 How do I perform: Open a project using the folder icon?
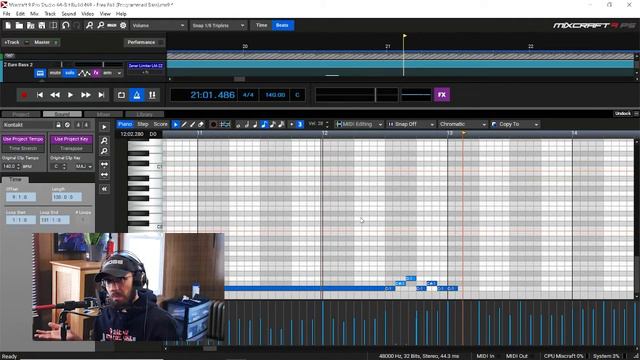[19, 25]
